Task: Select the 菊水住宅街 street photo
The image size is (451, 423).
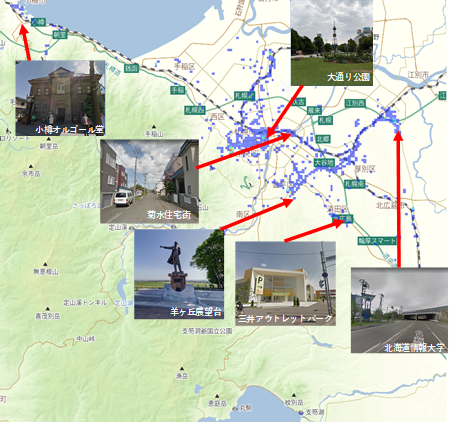Action: click(x=149, y=181)
